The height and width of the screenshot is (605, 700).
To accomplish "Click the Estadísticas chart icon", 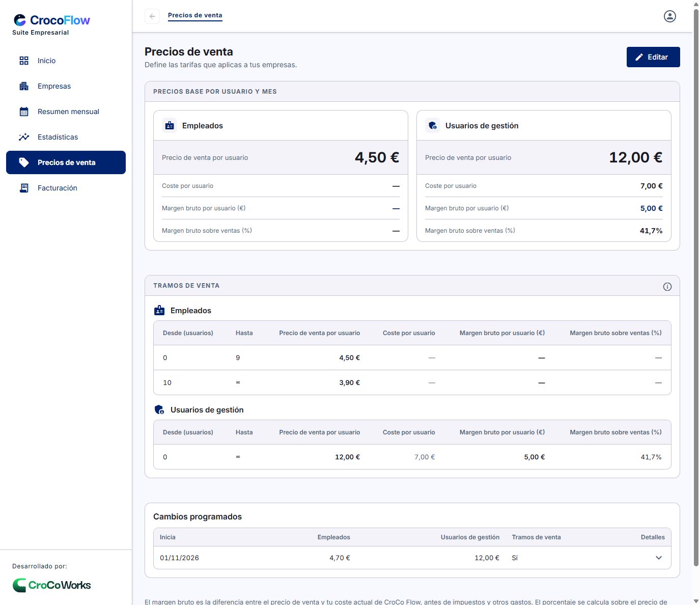I will click(24, 137).
